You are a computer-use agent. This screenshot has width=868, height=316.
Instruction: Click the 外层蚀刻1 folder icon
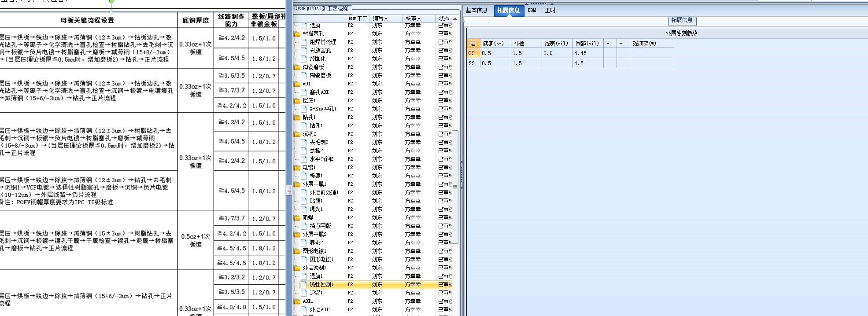pos(297,268)
